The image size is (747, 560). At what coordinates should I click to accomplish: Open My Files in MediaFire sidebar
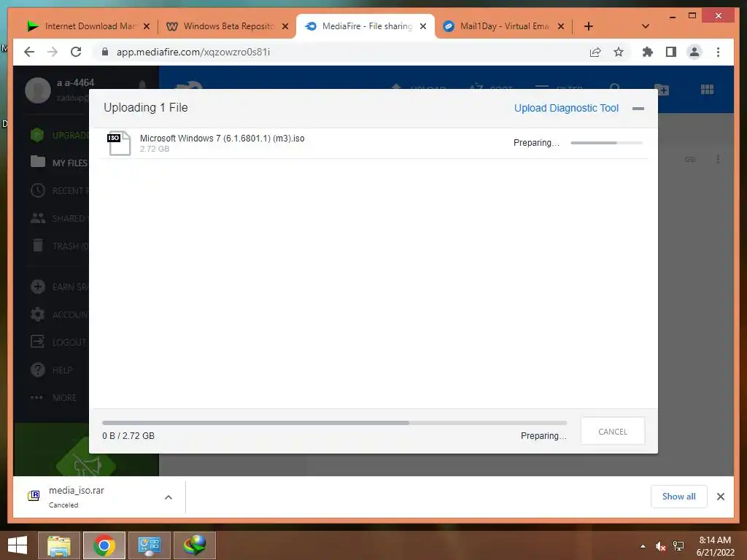coord(58,163)
